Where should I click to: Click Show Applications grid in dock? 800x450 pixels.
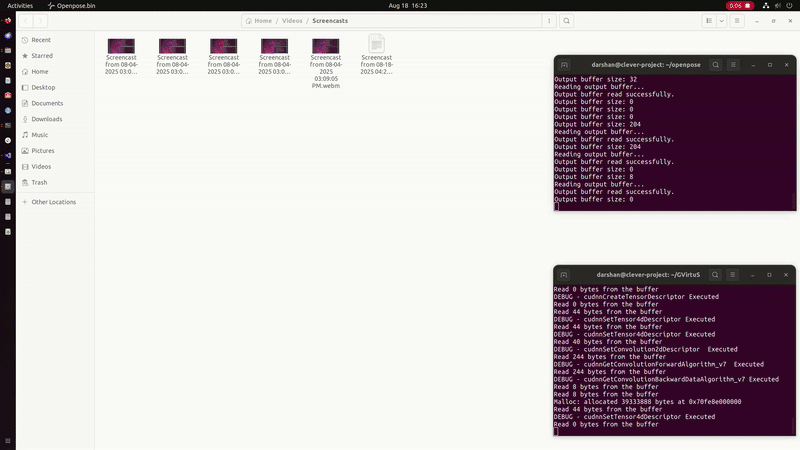8,440
